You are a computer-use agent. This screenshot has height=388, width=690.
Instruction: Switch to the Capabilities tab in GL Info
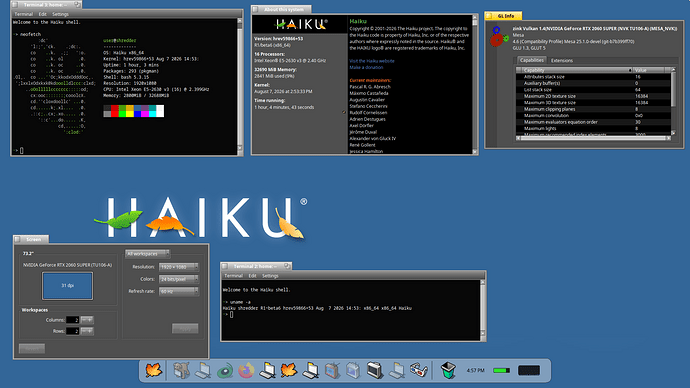point(531,60)
